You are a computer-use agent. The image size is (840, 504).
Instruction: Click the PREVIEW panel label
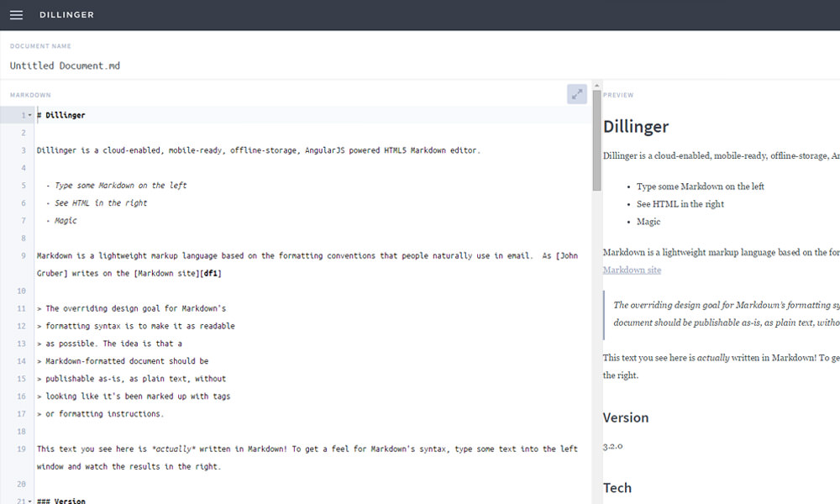618,95
